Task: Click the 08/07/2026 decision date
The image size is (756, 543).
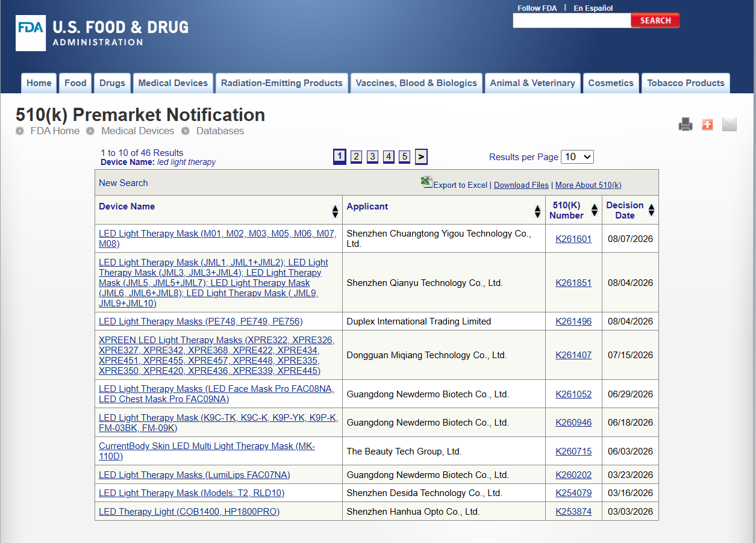Action: [x=630, y=239]
